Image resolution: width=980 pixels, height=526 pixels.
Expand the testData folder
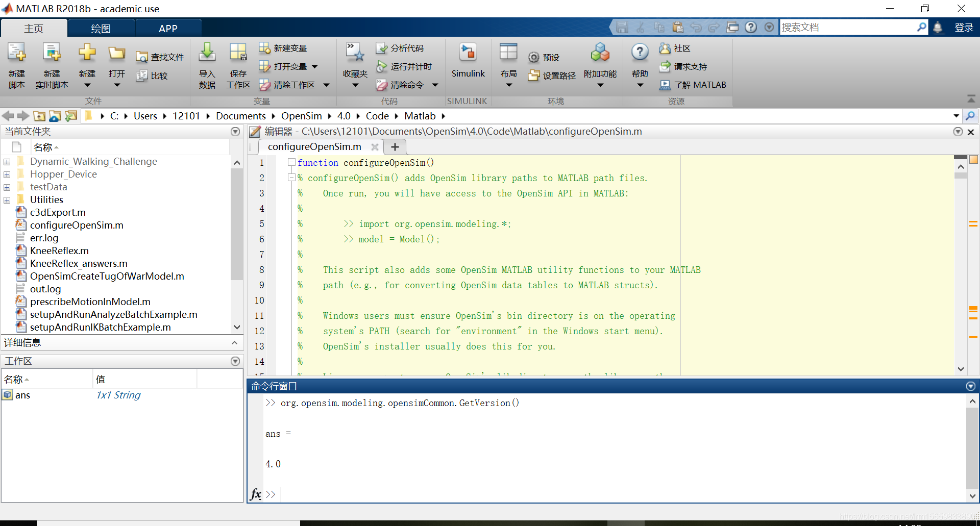point(7,187)
